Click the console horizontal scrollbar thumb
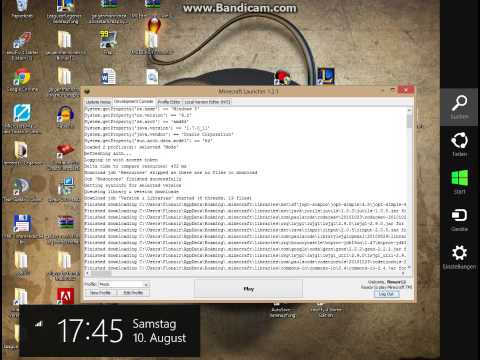Image resolution: width=480 pixels, height=360 pixels. (x=101, y=274)
